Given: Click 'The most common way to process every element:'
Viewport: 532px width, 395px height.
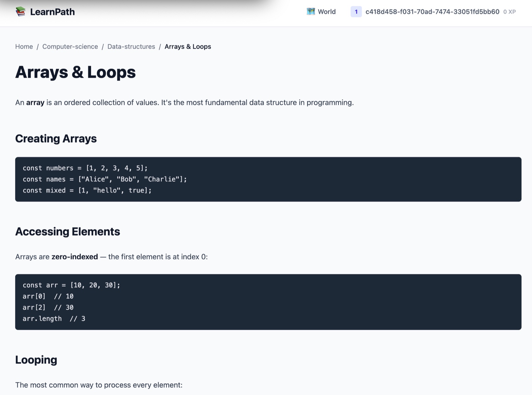Looking at the screenshot, I should [99, 385].
